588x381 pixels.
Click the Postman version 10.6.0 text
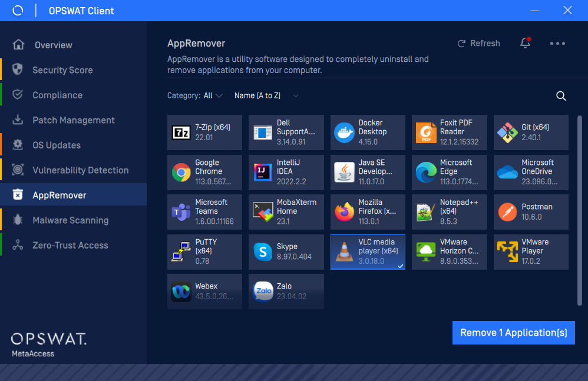coord(531,217)
